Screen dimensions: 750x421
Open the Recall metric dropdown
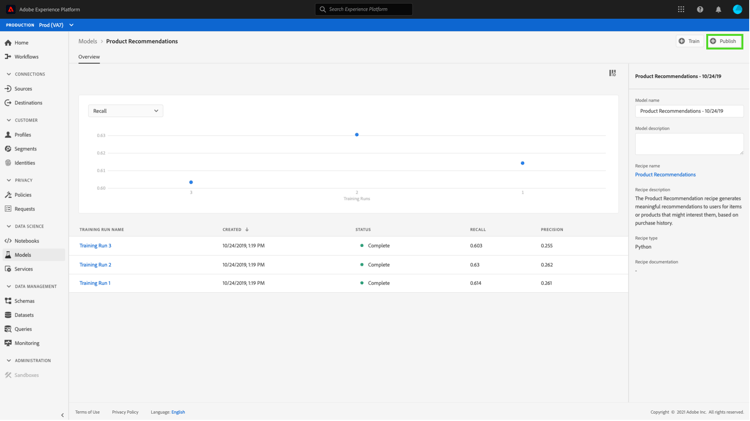[x=125, y=111]
